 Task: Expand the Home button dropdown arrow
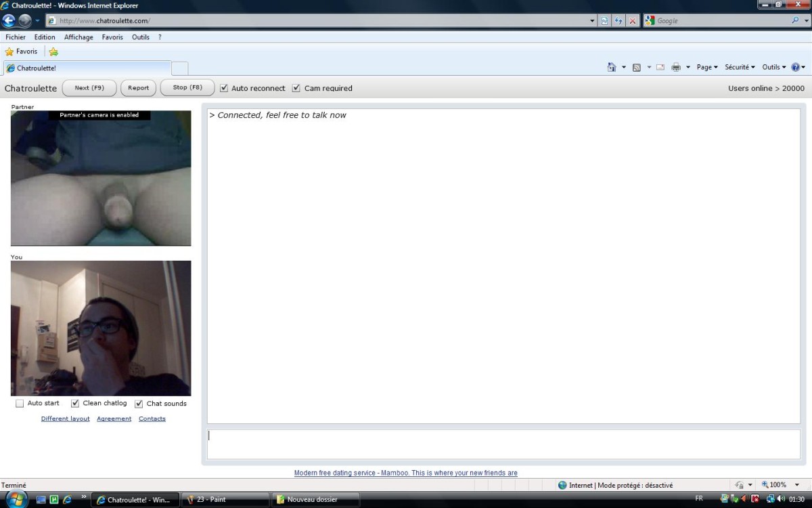[624, 67]
